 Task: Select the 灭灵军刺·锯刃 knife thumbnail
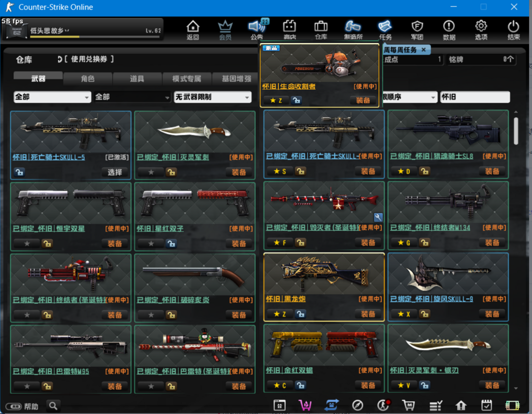[x=448, y=345]
